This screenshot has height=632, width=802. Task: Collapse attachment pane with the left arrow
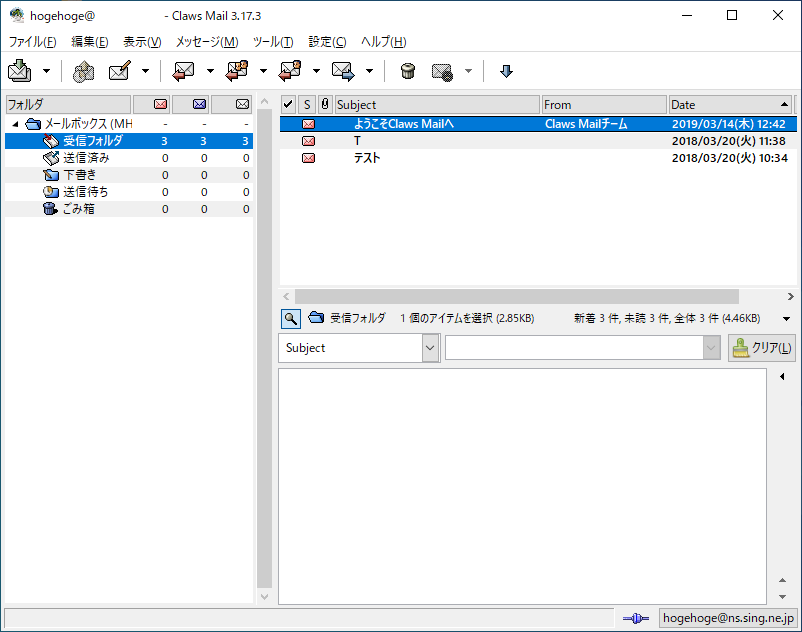[782, 376]
